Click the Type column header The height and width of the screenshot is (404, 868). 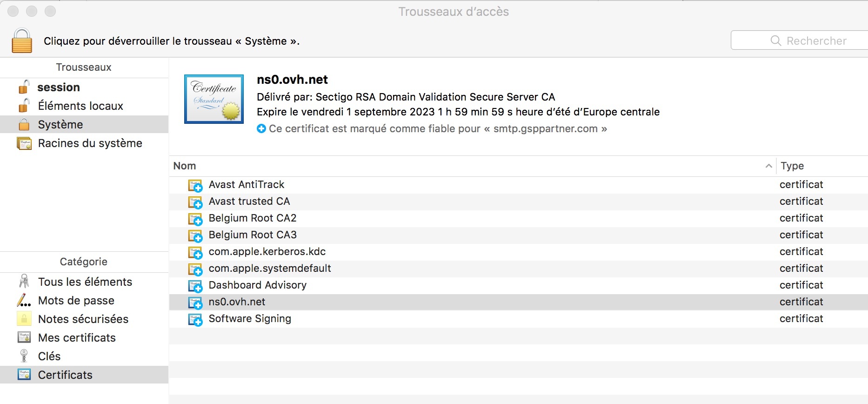coord(792,166)
